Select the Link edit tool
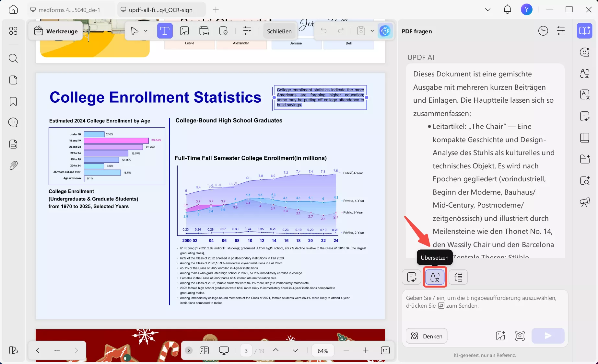 [204, 31]
